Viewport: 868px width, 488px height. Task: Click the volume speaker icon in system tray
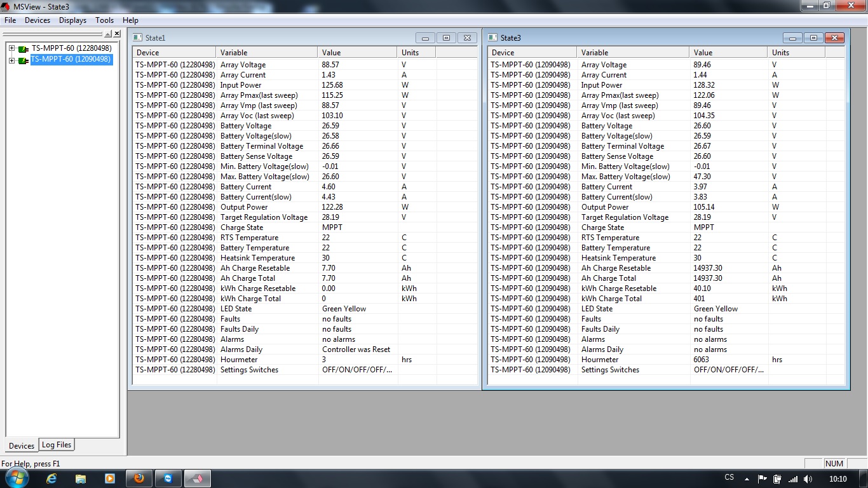(x=808, y=478)
